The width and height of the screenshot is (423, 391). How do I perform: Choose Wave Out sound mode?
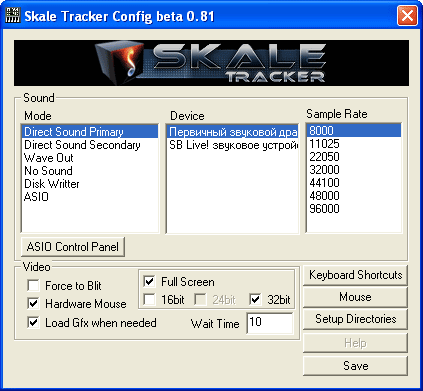[x=90, y=158]
